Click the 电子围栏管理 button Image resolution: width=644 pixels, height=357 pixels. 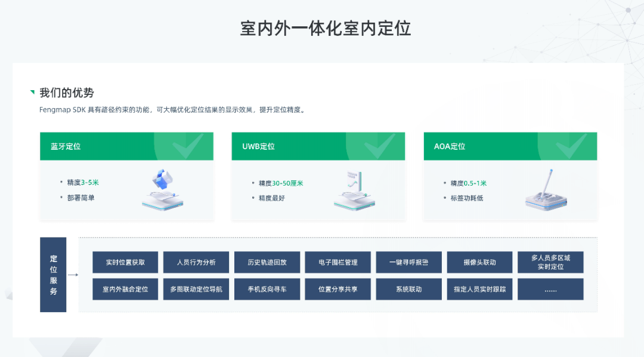click(x=338, y=262)
